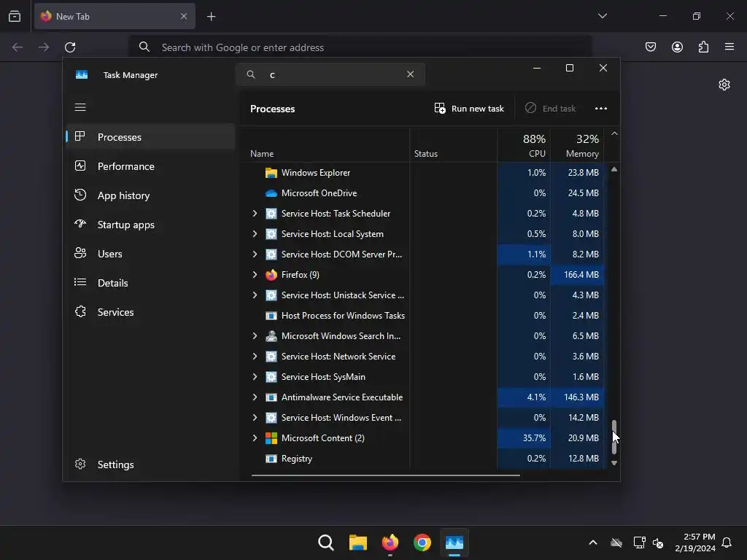Open Pocket save icon in Firefox

click(651, 47)
